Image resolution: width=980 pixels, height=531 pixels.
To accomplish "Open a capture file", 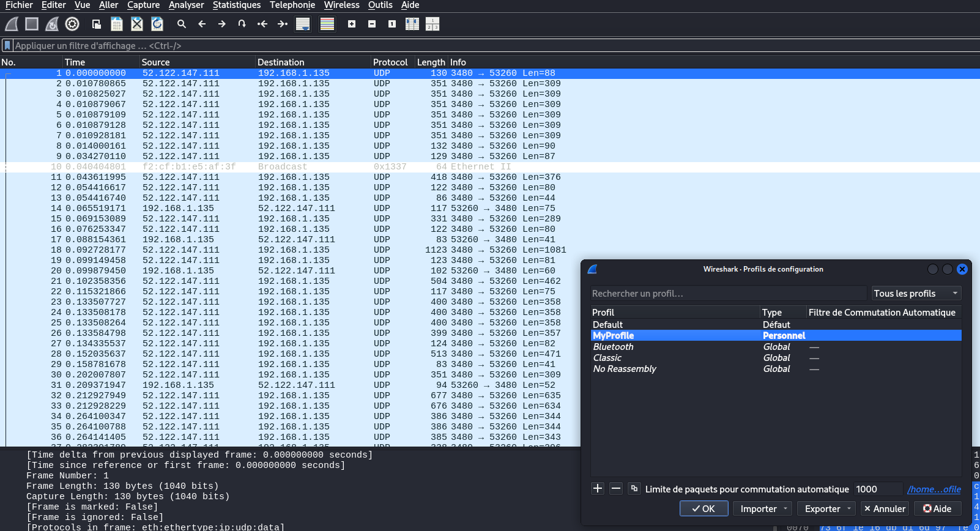I will [x=97, y=24].
